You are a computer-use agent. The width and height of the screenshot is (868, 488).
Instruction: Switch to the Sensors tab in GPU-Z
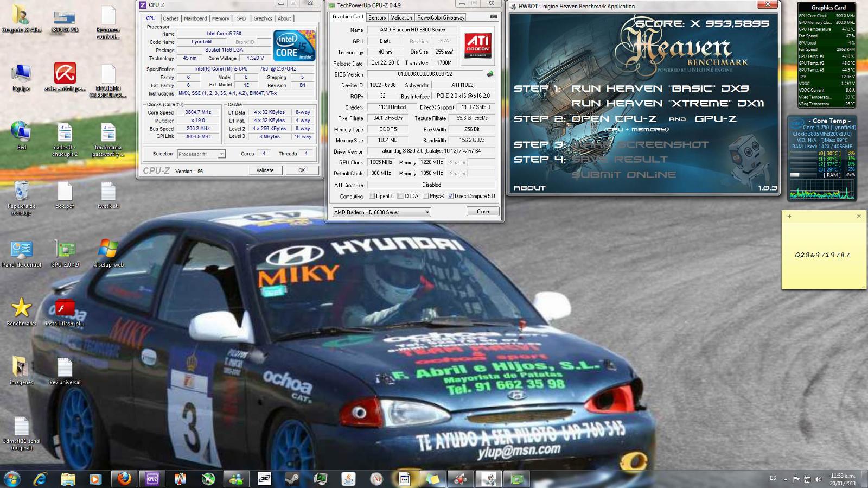[377, 17]
